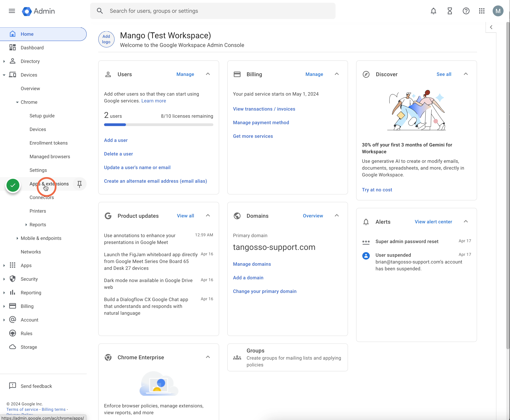Click the search users, groups or settings field

pos(213,11)
